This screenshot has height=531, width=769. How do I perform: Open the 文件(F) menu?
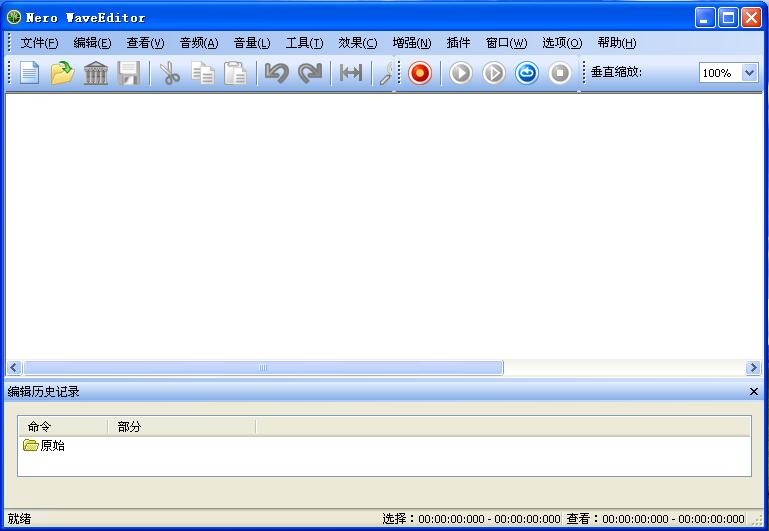39,43
